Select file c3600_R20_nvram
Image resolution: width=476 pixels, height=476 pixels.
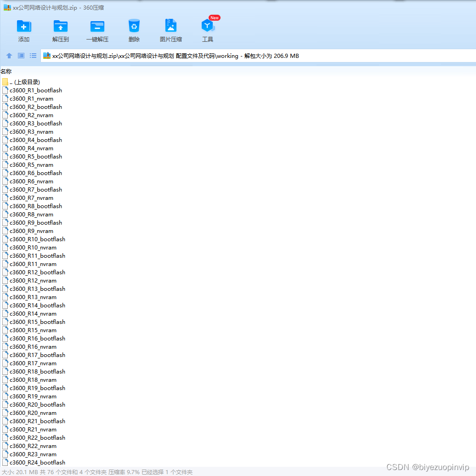tap(29, 413)
